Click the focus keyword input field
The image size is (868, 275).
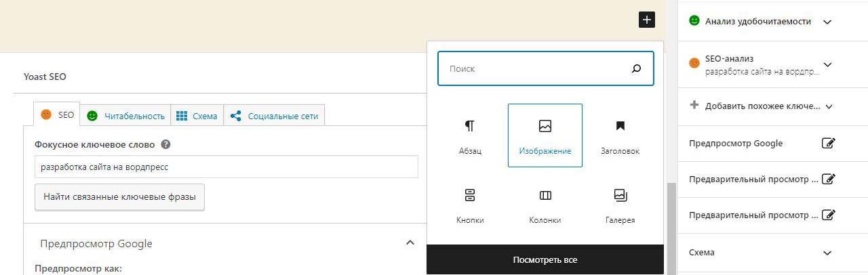226,167
